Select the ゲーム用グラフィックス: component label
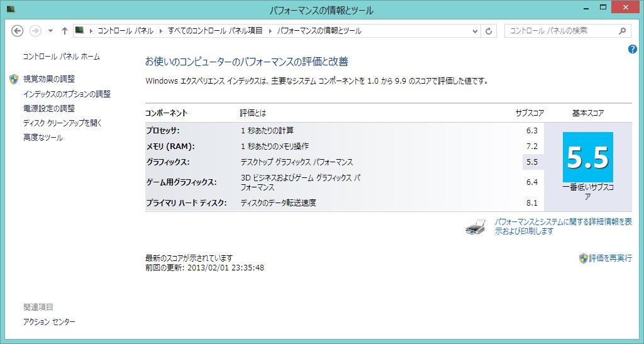The image size is (644, 344). [x=182, y=182]
